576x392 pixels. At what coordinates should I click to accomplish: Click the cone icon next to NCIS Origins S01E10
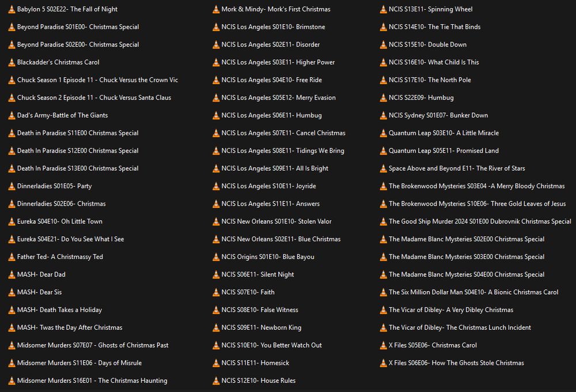(x=216, y=257)
